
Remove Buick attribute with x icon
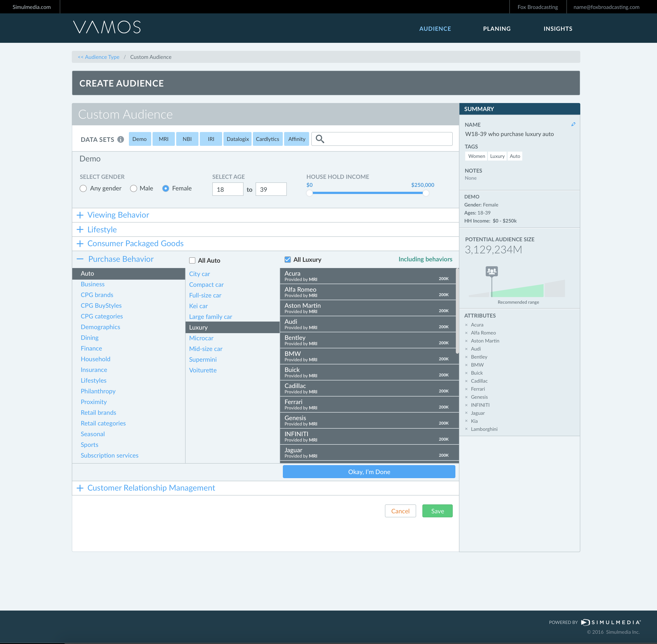(x=466, y=373)
